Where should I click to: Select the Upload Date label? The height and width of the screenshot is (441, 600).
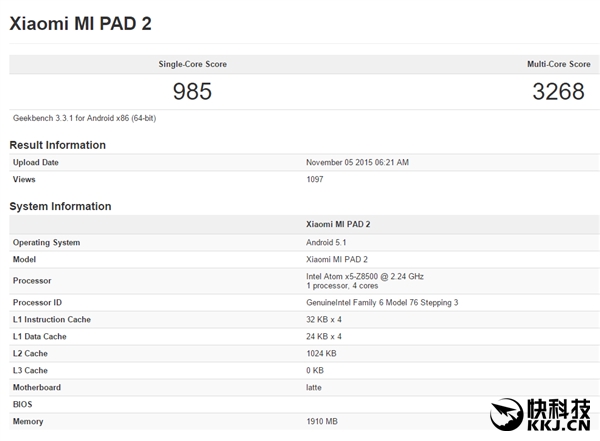point(36,162)
